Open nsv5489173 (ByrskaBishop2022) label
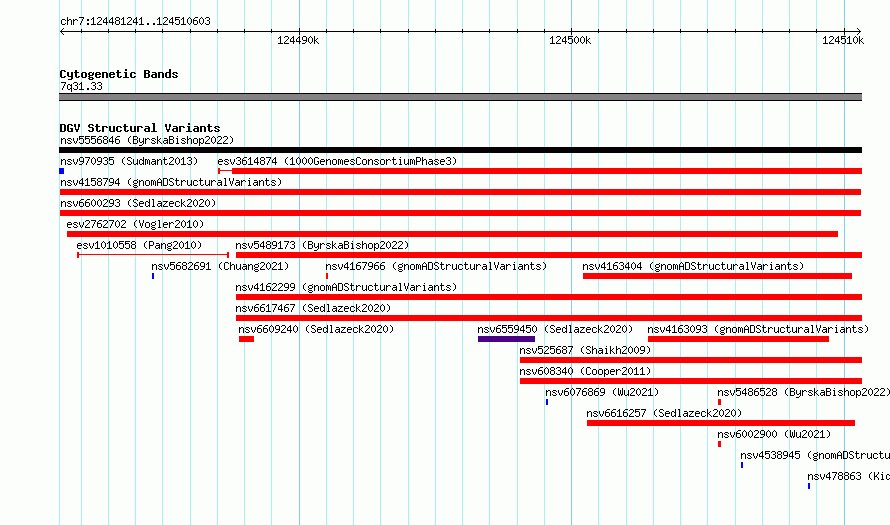Viewport: 890px width, 525px height. pos(322,245)
